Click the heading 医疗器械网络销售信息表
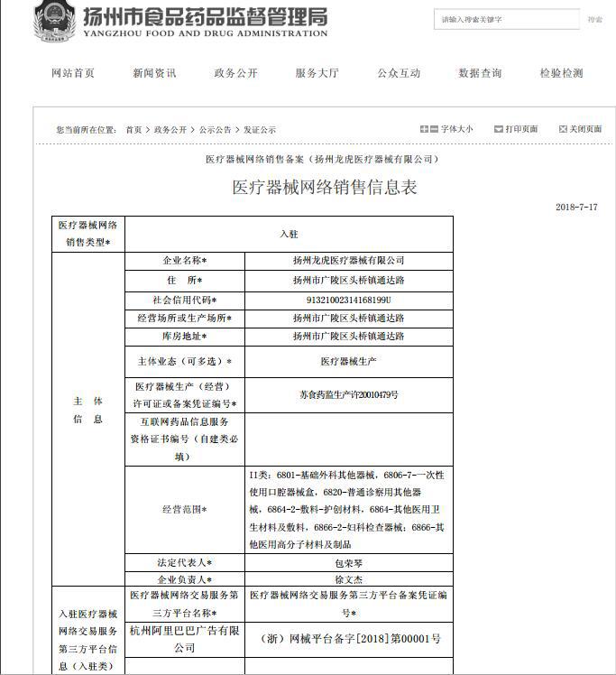The height and width of the screenshot is (675, 616). pyautogui.click(x=325, y=188)
